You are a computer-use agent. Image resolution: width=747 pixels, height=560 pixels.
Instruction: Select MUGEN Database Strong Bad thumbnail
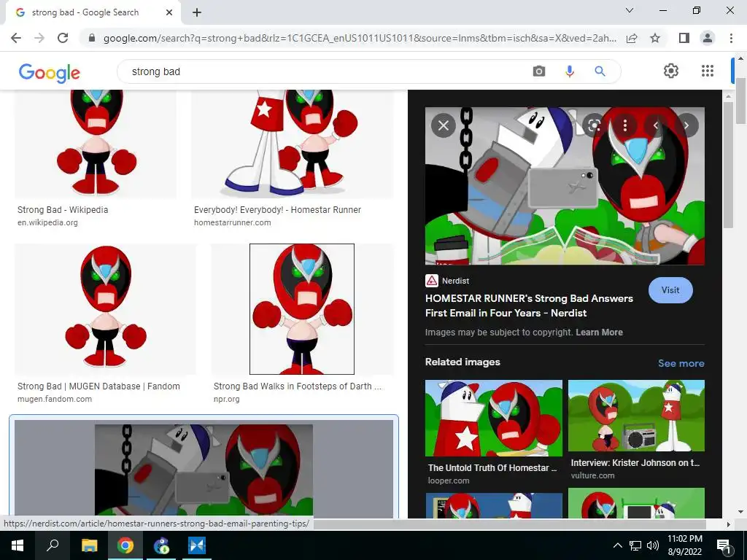(x=105, y=309)
